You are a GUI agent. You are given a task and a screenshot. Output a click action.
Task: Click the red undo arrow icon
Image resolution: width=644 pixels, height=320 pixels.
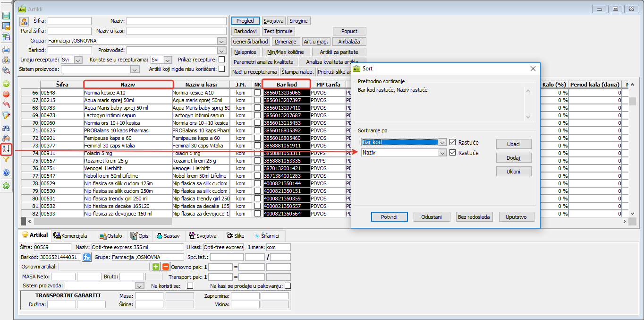click(x=6, y=104)
